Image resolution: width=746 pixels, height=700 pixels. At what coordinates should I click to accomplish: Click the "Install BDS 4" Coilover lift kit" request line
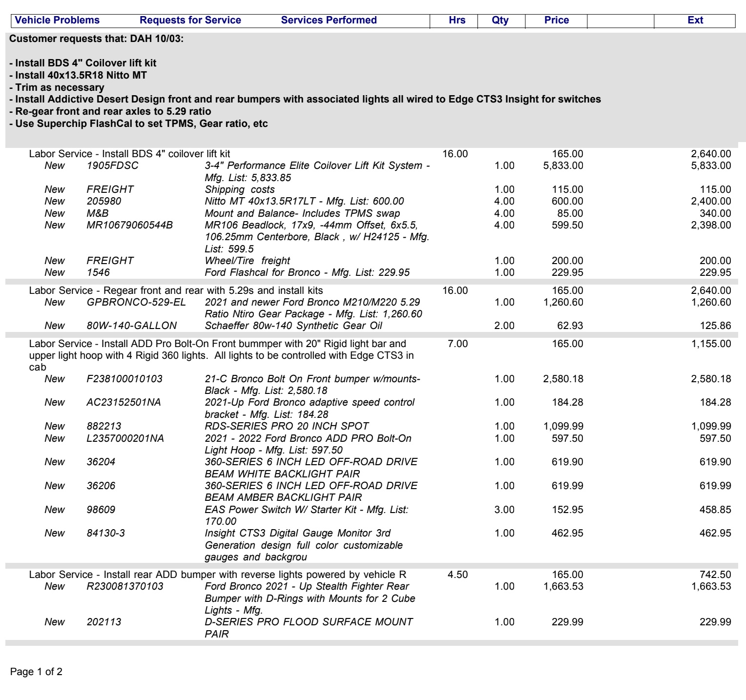pos(83,63)
